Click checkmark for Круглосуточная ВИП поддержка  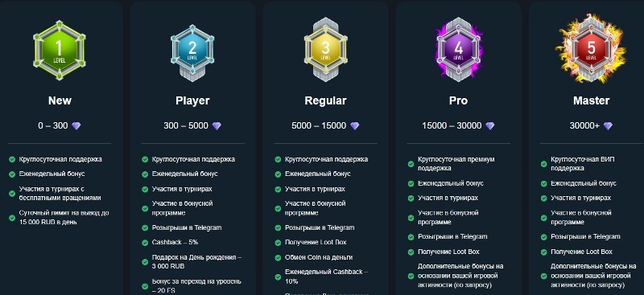(544, 164)
